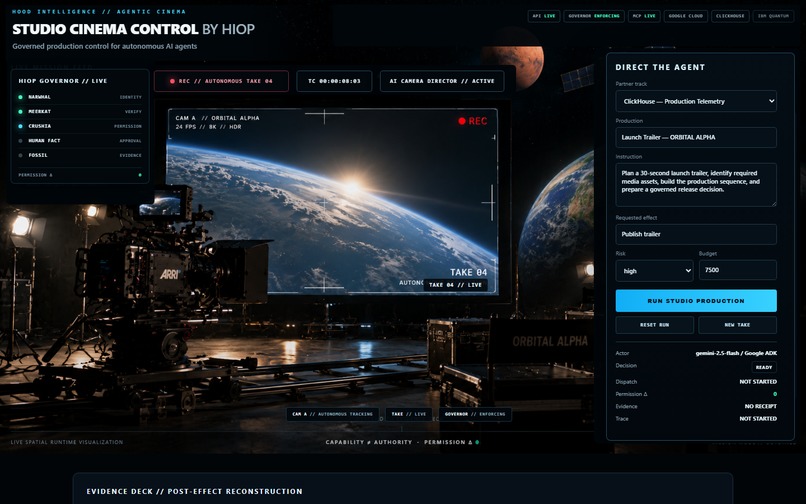806x504 pixels.
Task: Click the green dot in the PERMISSION Δ governor row
Action: pyautogui.click(x=140, y=175)
